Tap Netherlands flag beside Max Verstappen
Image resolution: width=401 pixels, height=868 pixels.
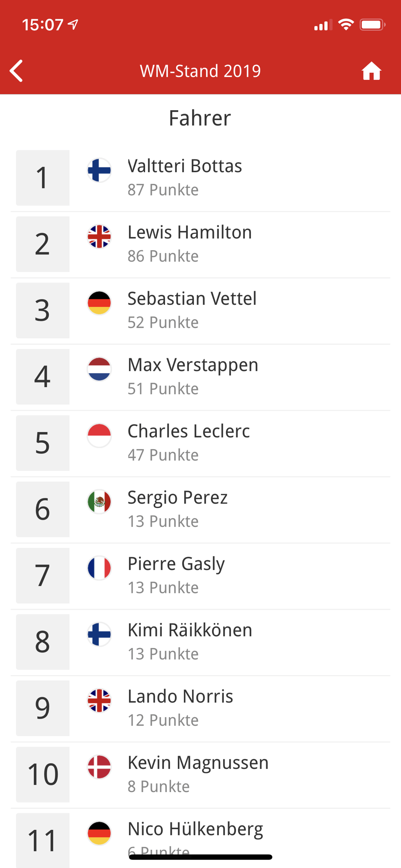pos(99,369)
